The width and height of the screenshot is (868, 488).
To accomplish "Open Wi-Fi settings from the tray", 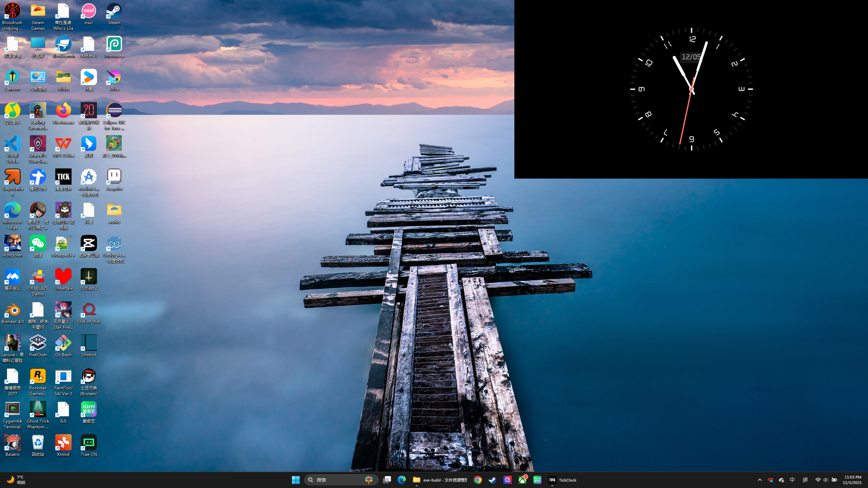I will (817, 480).
